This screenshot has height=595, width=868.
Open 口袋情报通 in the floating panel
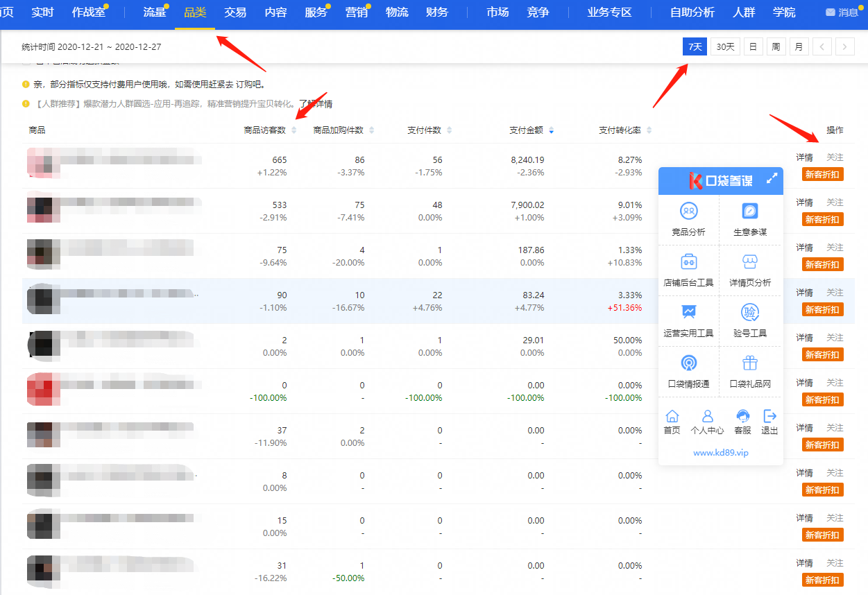688,372
